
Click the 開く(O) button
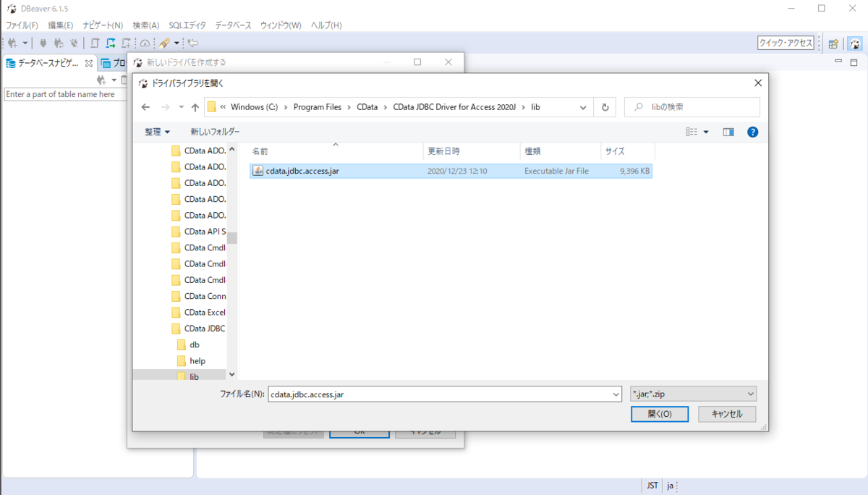[x=659, y=413]
